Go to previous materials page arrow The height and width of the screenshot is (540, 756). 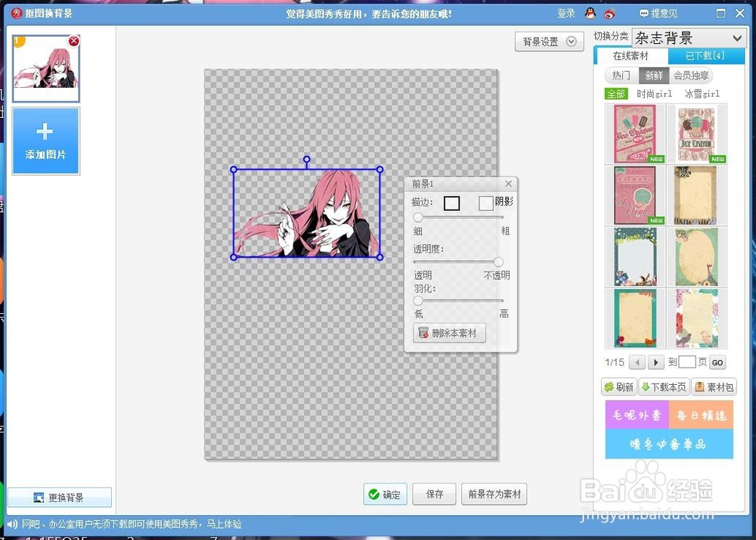tap(637, 362)
